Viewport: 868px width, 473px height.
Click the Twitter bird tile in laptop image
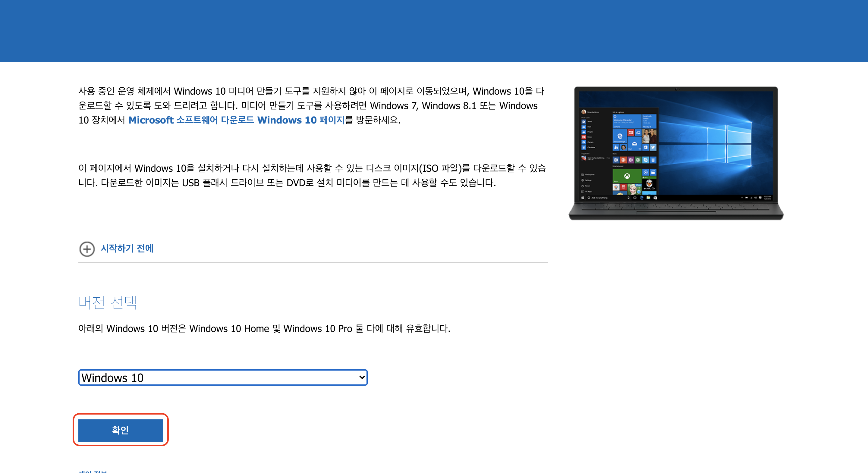point(653,147)
